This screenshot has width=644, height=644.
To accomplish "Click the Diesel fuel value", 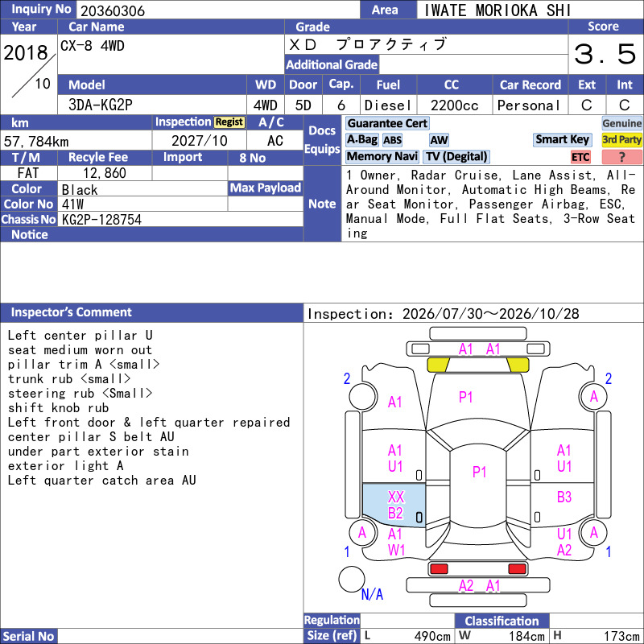I will pyautogui.click(x=388, y=105).
